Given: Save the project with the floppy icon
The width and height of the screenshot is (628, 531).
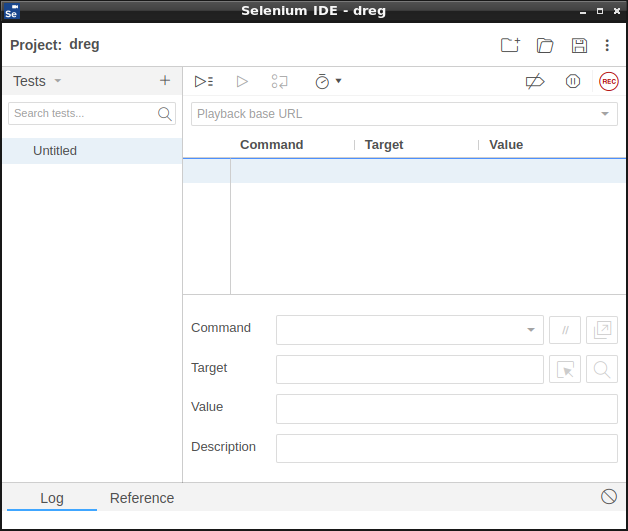Looking at the screenshot, I should tap(579, 45).
